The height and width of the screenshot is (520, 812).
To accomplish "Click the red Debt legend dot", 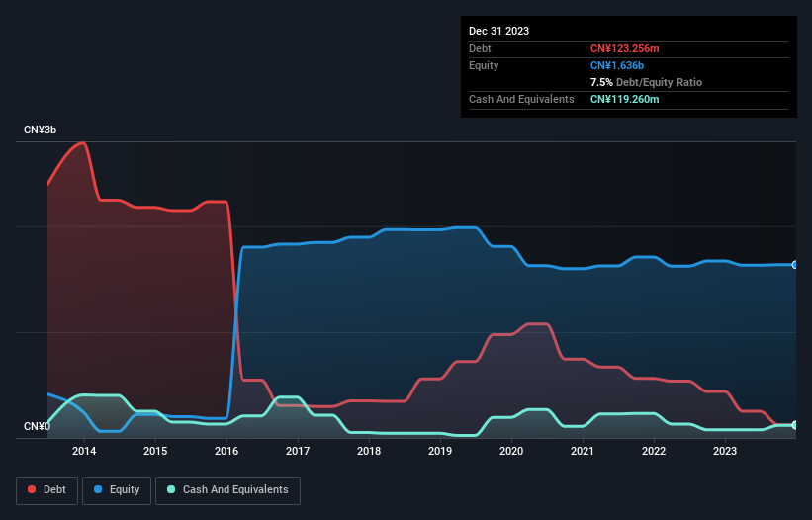I will 32,489.
